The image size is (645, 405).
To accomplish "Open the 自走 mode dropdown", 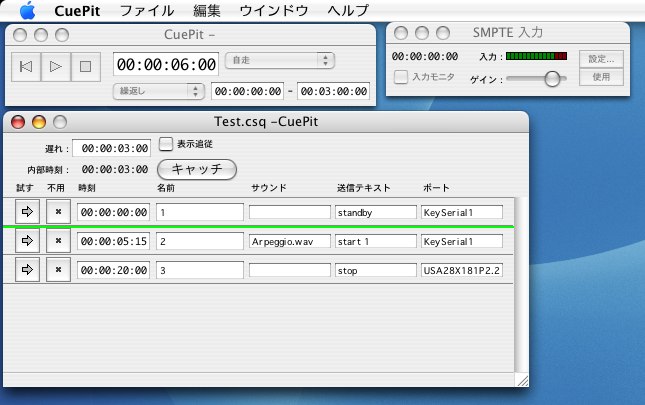I will point(280,60).
